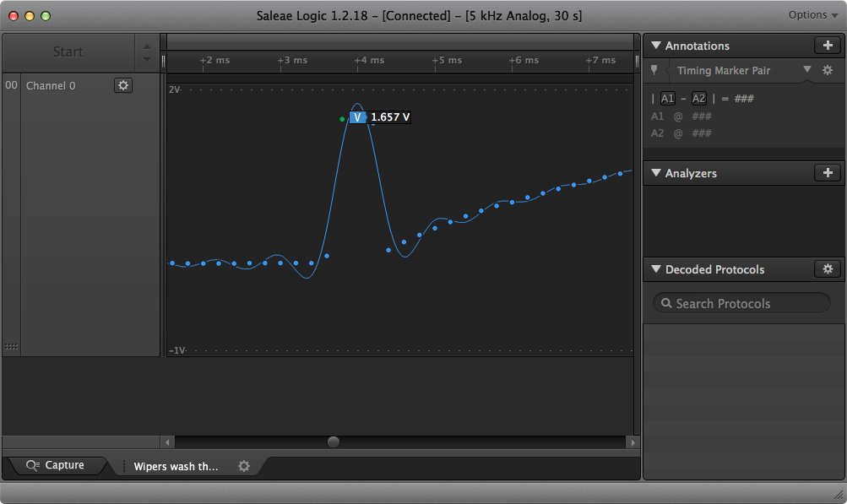
Task: Click the V voltage measurement badge
Action: pos(358,117)
